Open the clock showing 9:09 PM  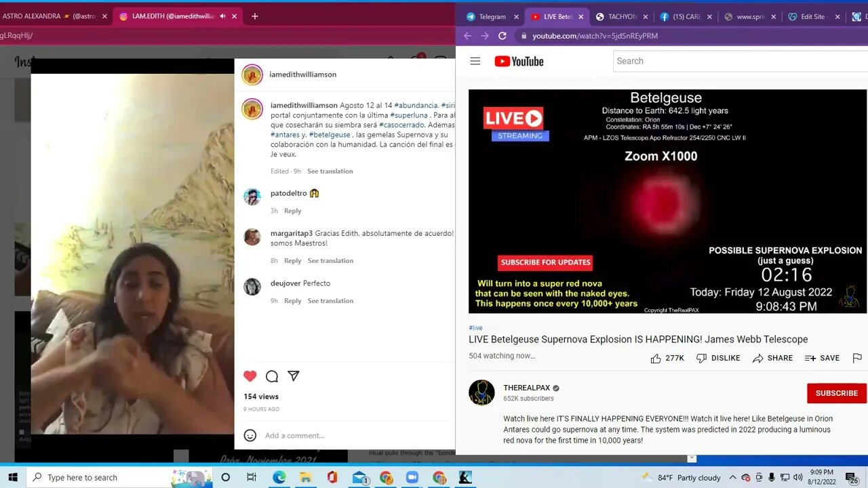(x=822, y=477)
